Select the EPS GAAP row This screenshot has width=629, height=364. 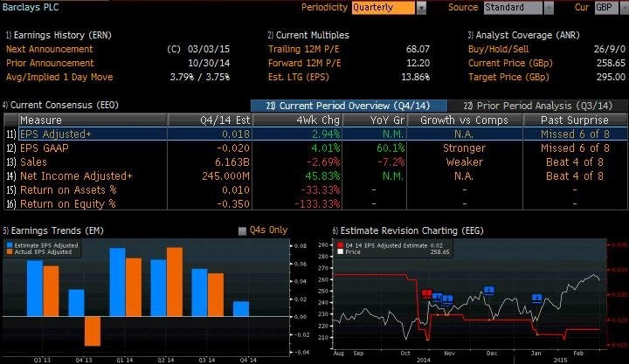click(316, 148)
